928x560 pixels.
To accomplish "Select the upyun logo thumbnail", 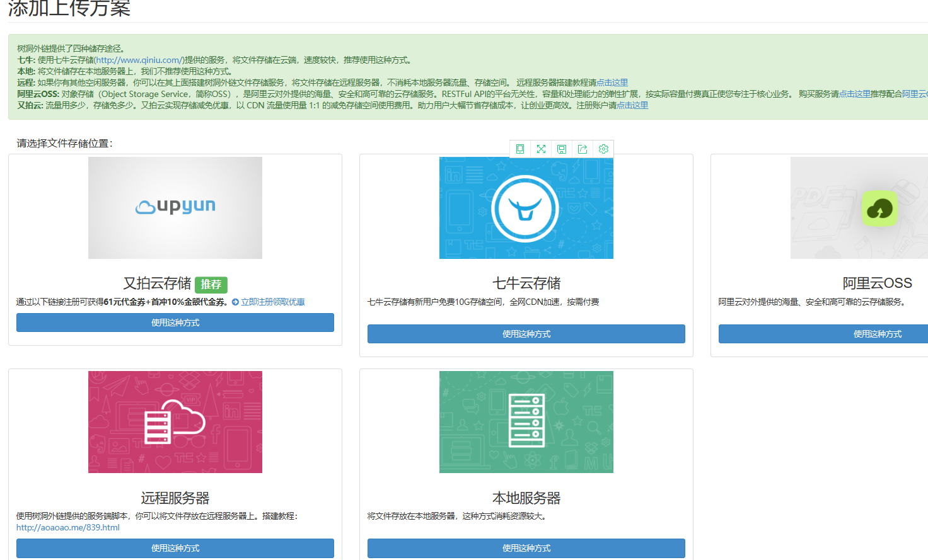I will tap(175, 208).
